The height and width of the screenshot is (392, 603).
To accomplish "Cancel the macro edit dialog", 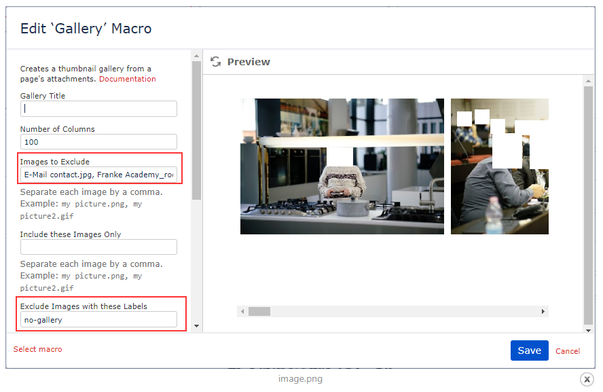I will [x=568, y=351].
